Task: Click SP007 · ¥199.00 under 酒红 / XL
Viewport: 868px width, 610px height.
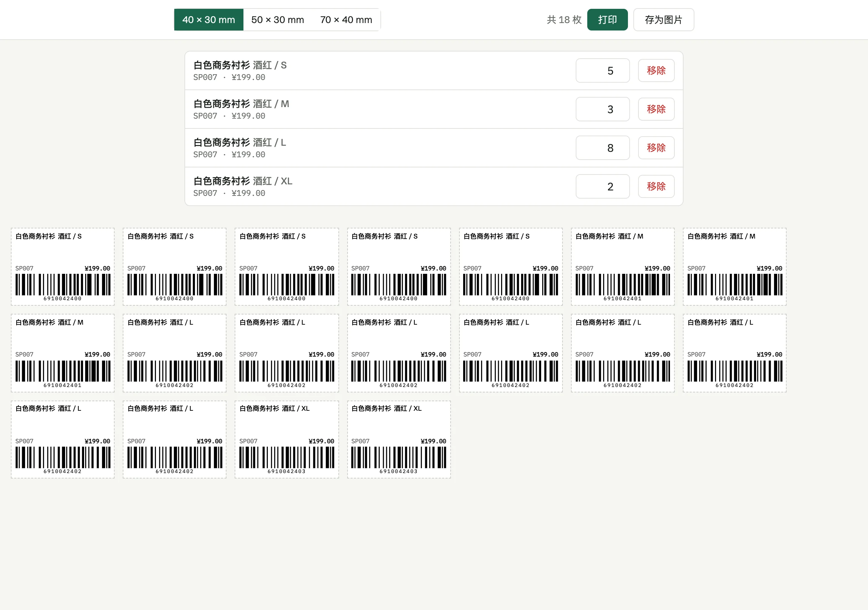Action: 229,193
